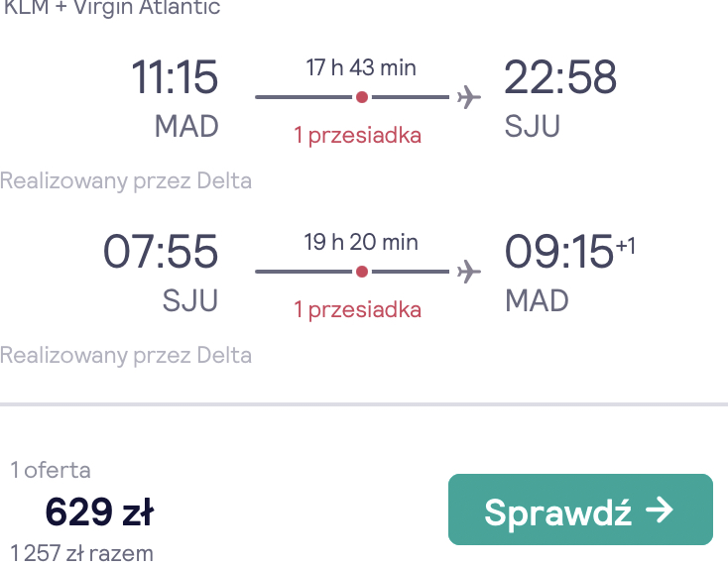Click the 19 h 20 min duration label

(x=361, y=242)
